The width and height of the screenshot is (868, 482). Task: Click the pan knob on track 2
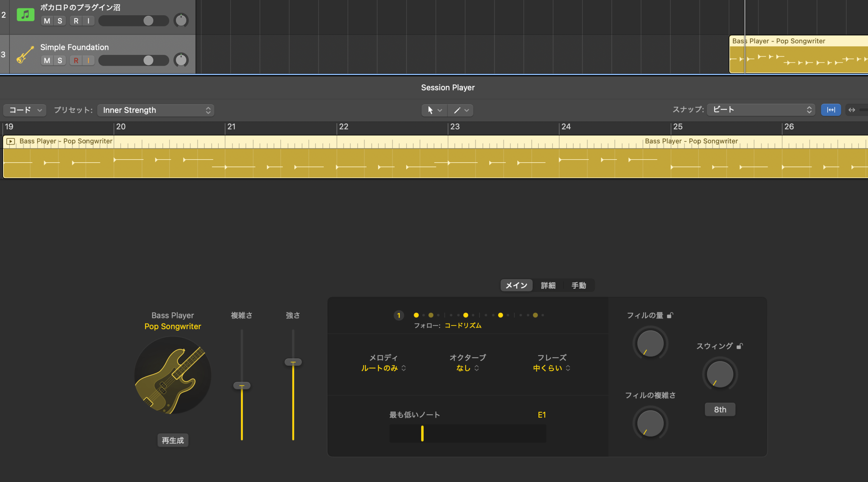(x=181, y=21)
